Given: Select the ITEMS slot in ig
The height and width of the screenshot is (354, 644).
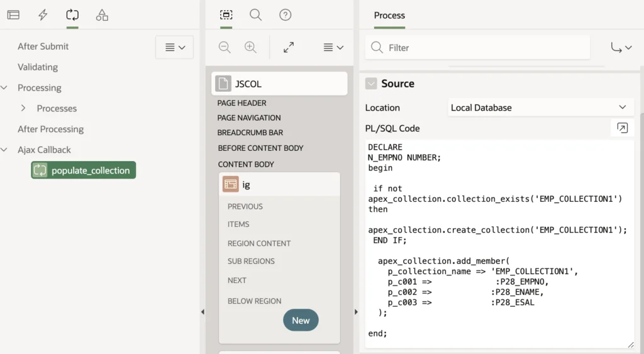Looking at the screenshot, I should click(x=238, y=224).
